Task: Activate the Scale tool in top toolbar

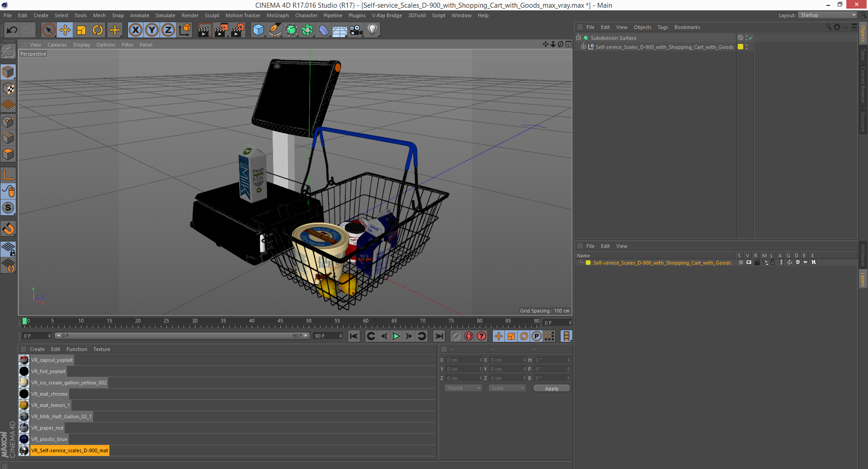Action: (x=81, y=30)
